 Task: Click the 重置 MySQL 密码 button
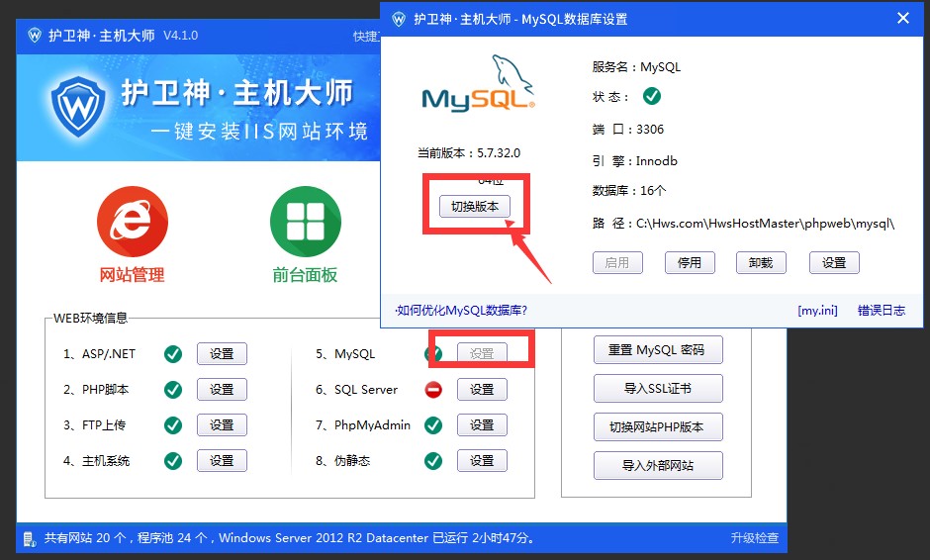[x=658, y=350]
